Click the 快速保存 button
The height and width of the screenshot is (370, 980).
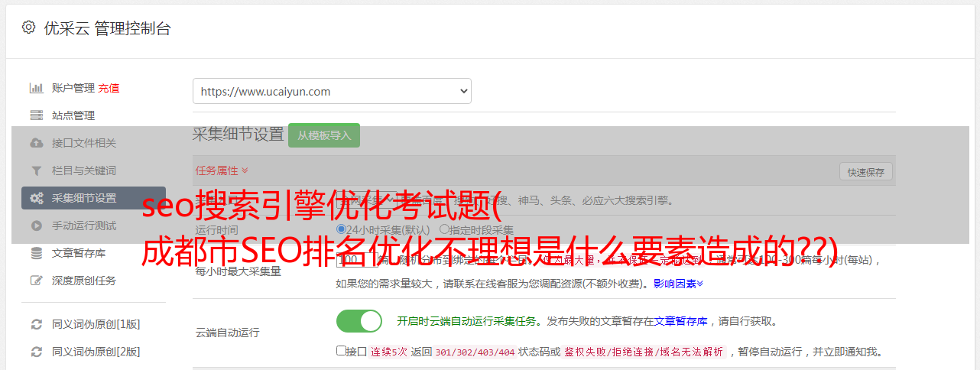pos(865,172)
